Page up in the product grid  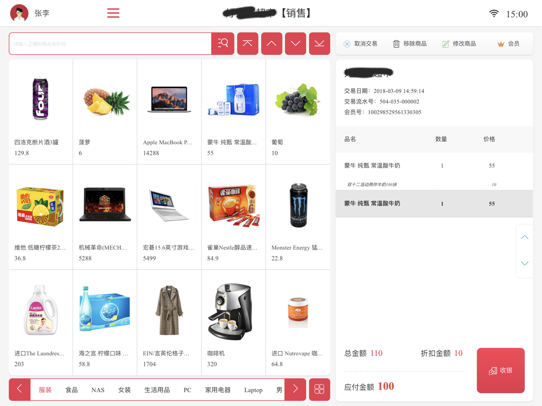coord(272,44)
